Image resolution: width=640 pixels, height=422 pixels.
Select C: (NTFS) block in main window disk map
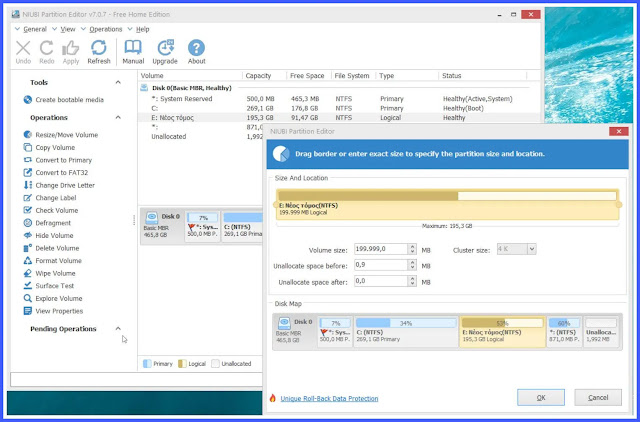(x=242, y=227)
